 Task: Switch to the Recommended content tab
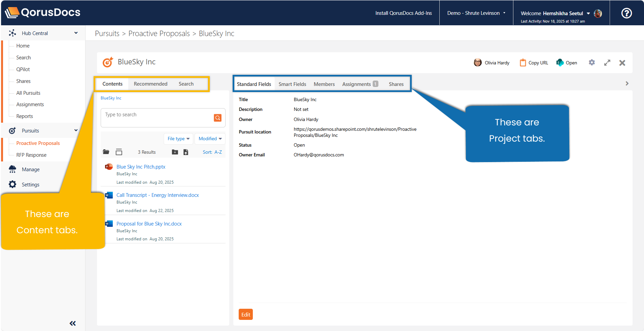point(150,84)
